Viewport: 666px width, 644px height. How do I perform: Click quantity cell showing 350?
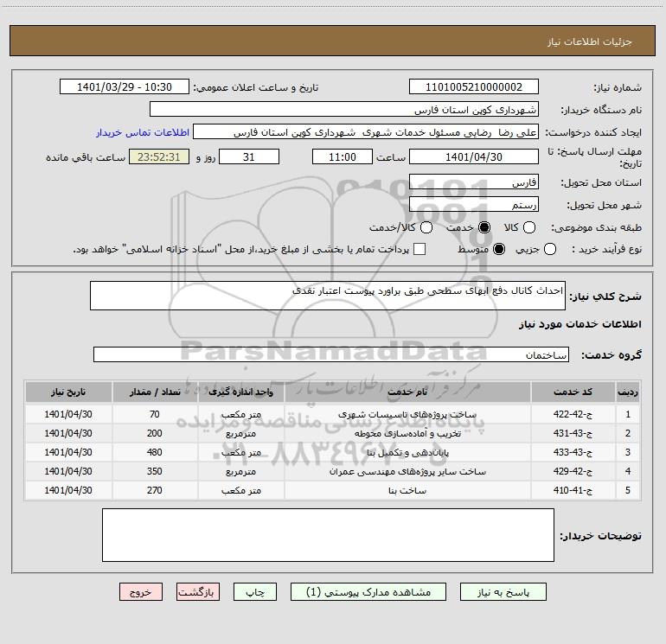pos(155,471)
